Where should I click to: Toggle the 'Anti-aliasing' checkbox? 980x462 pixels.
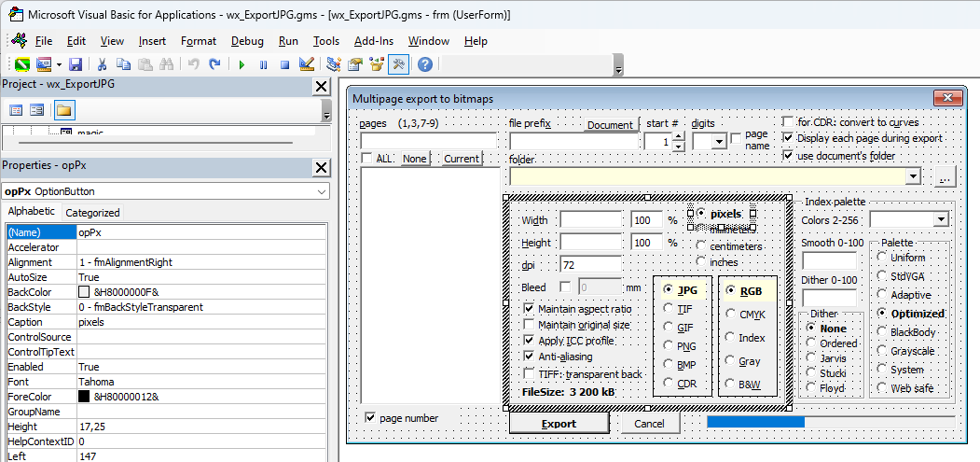click(x=530, y=357)
